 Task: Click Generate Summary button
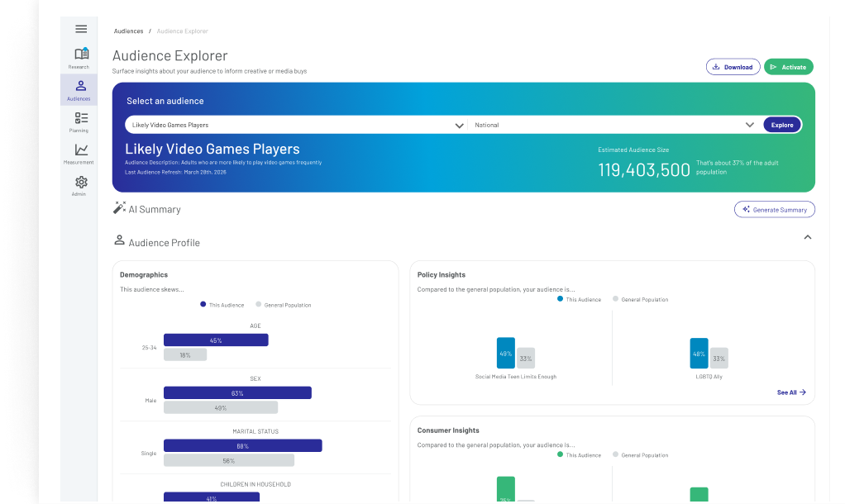[x=775, y=210]
